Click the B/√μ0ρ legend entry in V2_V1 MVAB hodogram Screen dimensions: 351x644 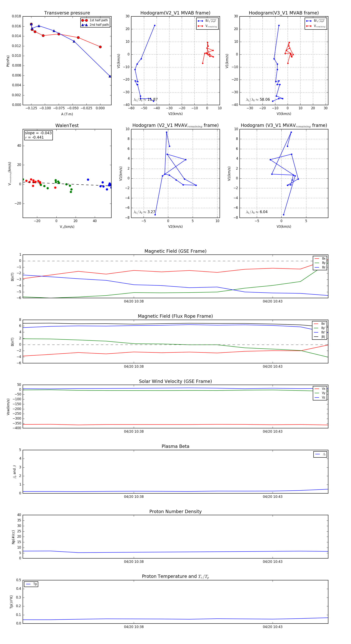click(x=207, y=21)
